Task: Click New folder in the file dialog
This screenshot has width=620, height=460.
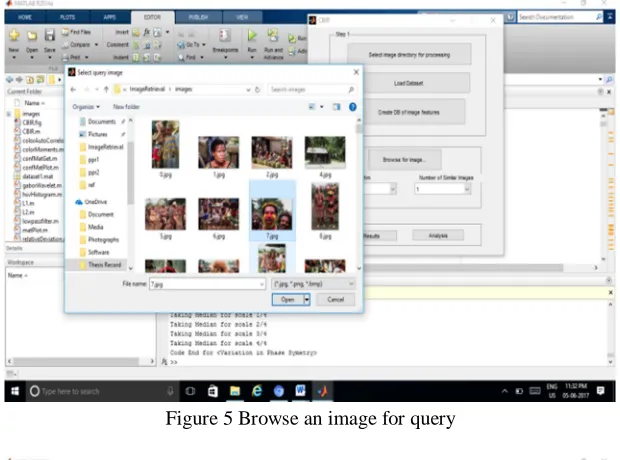Action: pyautogui.click(x=126, y=107)
